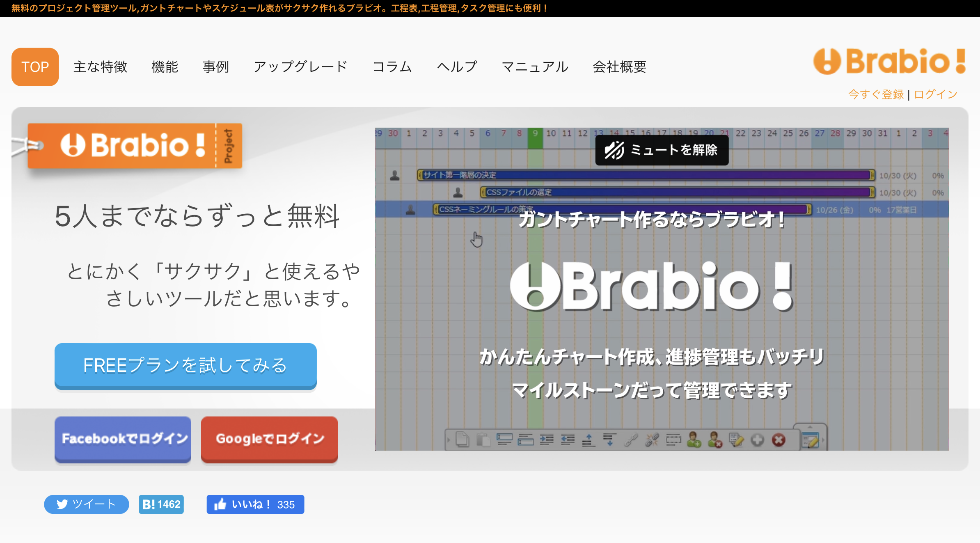
Task: Click the 10/26 (金) end date text
Action: pos(835,210)
